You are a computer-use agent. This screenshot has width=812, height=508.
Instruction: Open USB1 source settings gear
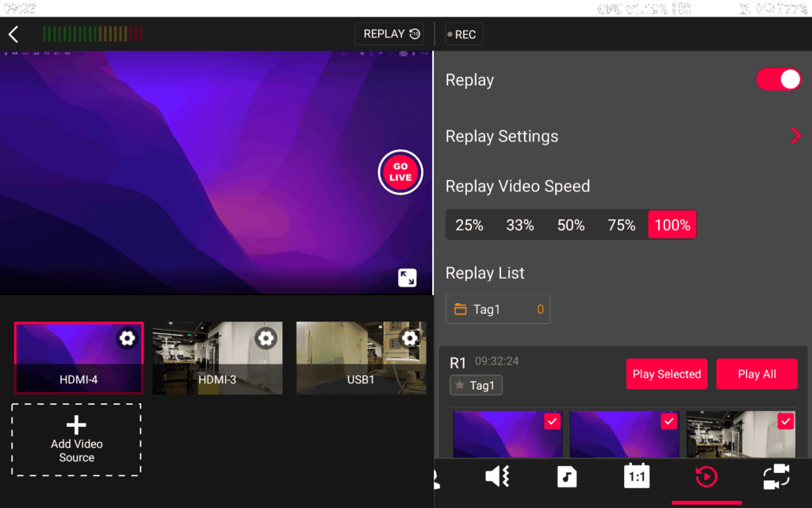(x=409, y=339)
